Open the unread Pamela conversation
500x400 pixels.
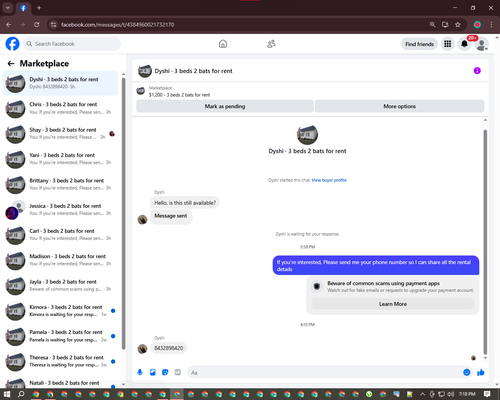[x=60, y=336]
